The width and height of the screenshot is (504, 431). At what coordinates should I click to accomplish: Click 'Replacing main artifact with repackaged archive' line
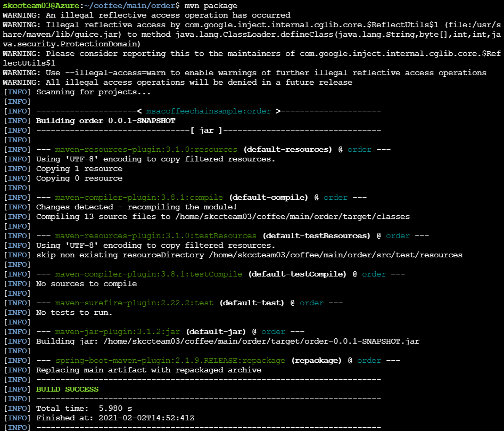148,370
